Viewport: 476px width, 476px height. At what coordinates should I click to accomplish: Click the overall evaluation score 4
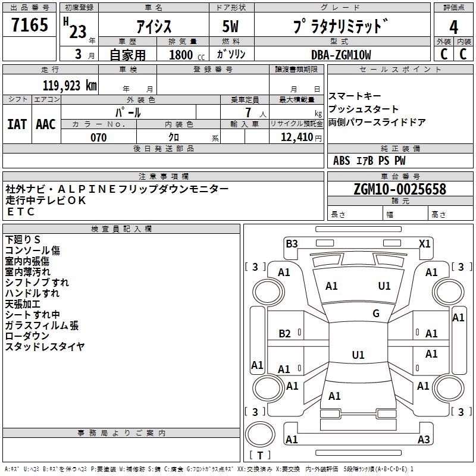point(453,27)
